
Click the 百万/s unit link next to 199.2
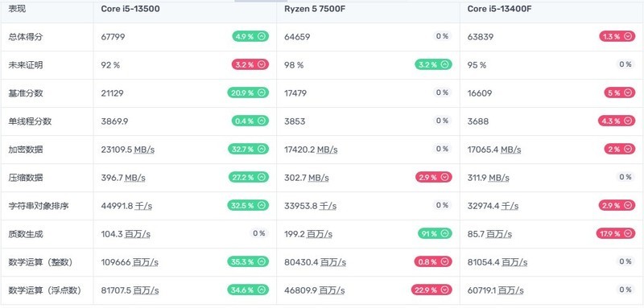(320, 234)
